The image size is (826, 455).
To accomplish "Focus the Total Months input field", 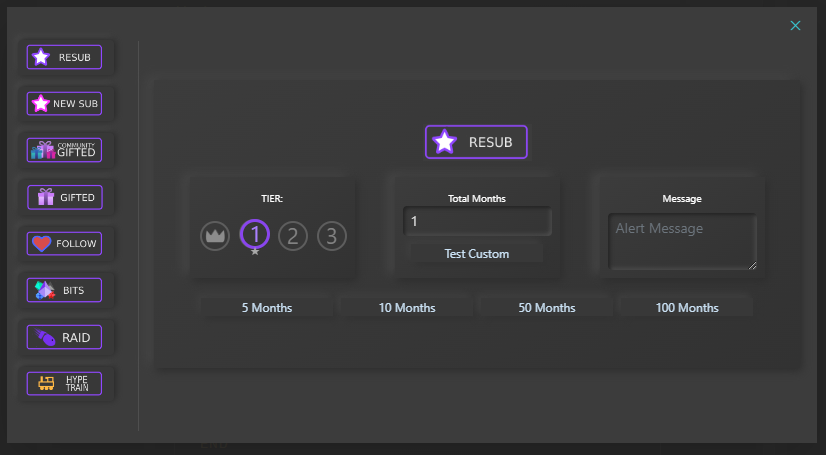I will click(476, 221).
